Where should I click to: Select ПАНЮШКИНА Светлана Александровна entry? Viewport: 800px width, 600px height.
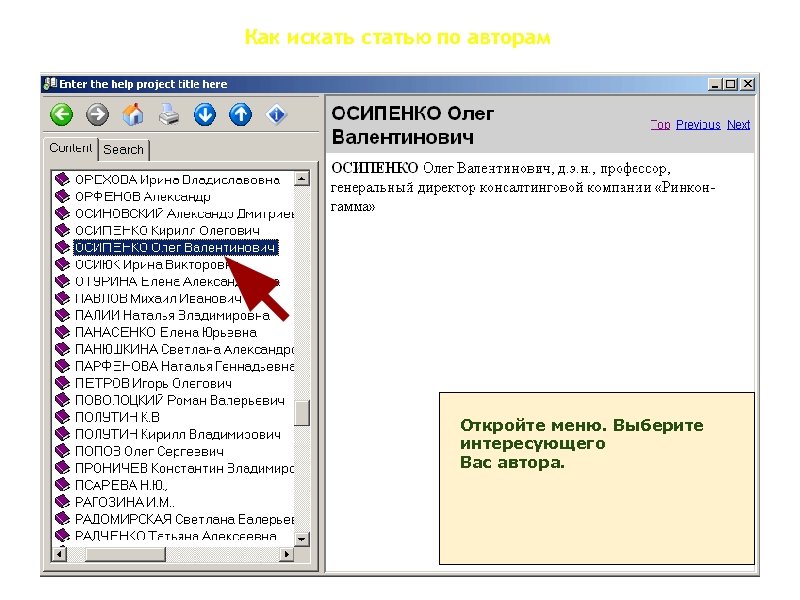185,349
